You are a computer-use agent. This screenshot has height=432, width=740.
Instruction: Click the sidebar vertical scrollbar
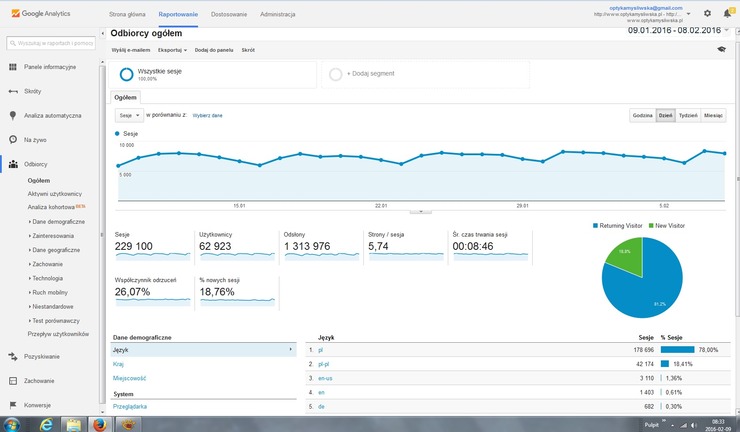(102, 234)
